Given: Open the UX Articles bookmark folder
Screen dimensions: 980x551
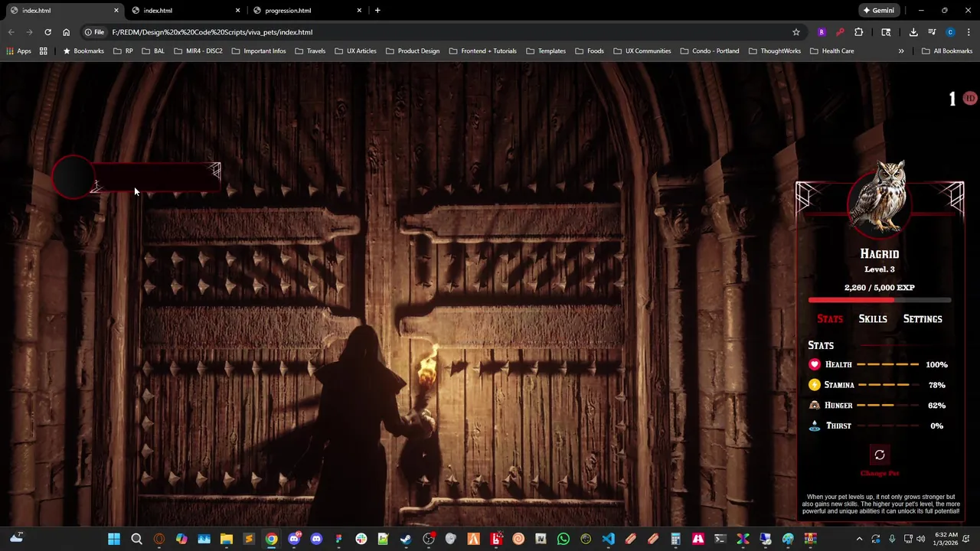Looking at the screenshot, I should coord(355,51).
